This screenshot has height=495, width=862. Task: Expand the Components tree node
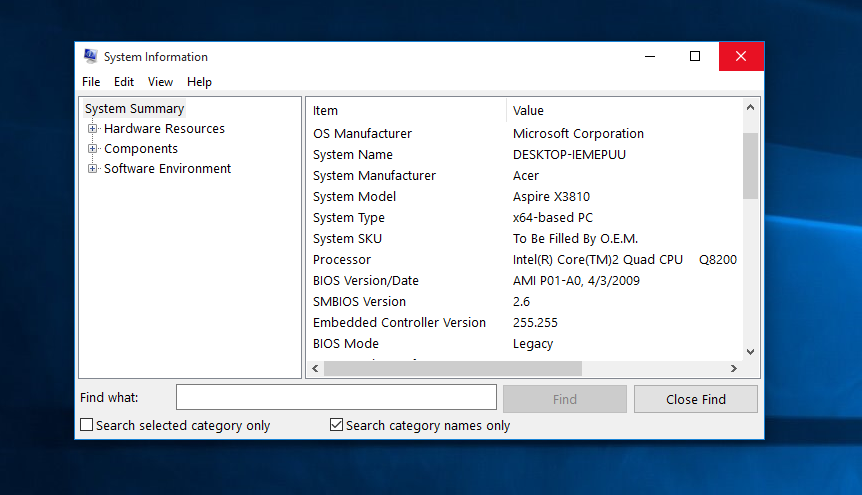pos(92,148)
